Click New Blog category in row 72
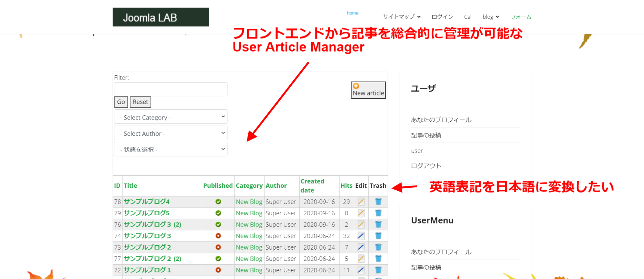Viewport: 644px width, 279px height. coord(249,270)
